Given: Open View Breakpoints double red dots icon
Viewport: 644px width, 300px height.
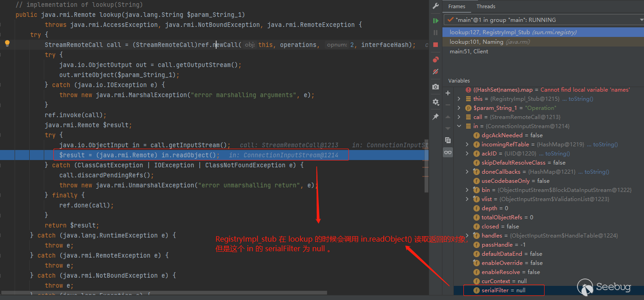Looking at the screenshot, I should 436,60.
